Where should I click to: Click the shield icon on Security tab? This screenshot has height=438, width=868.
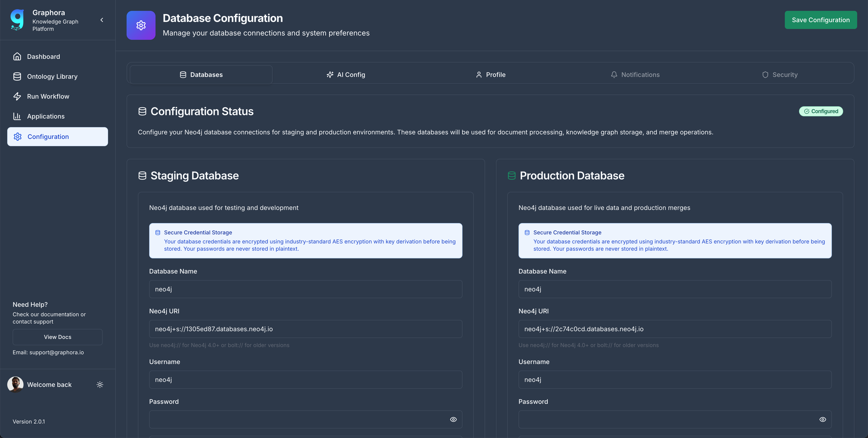click(765, 74)
